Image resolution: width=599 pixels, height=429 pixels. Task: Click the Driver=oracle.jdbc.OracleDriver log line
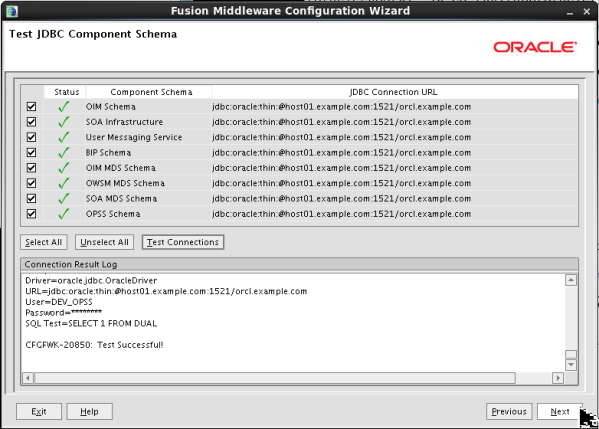point(91,280)
